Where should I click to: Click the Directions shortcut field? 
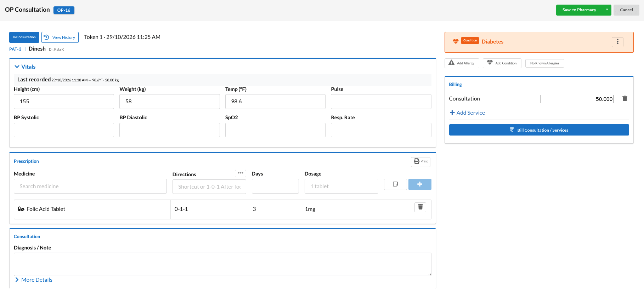(209, 186)
